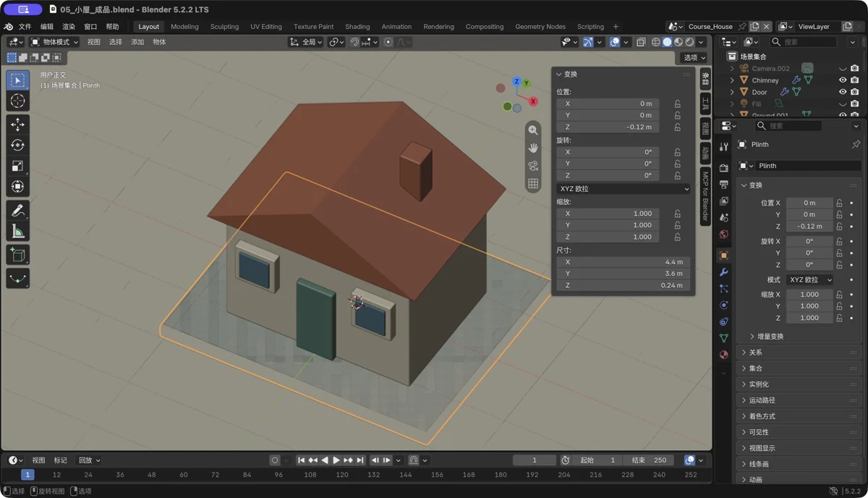Image resolution: width=868 pixels, height=498 pixels.
Task: Expand the 增量变换 subpanel
Action: (x=770, y=337)
